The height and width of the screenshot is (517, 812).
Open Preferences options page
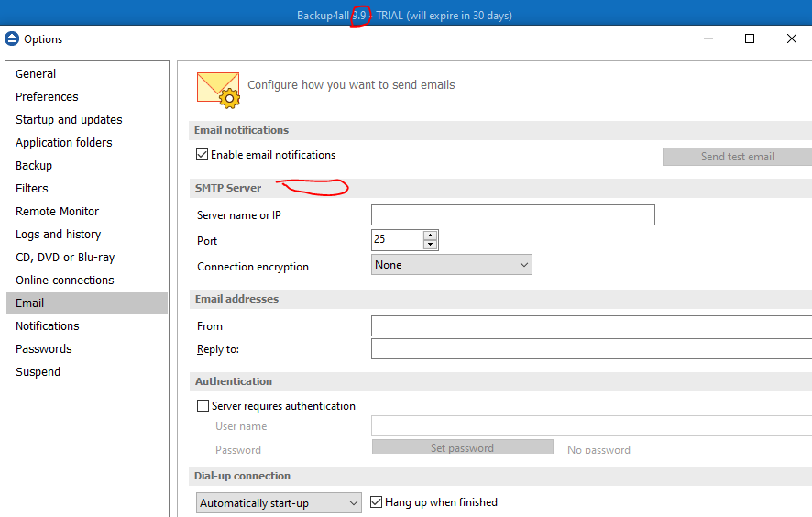point(87,97)
